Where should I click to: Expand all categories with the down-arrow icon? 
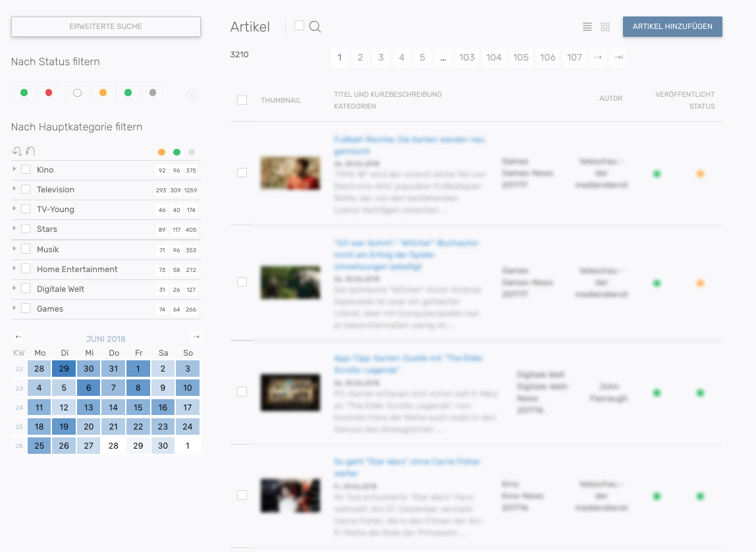pos(17,152)
